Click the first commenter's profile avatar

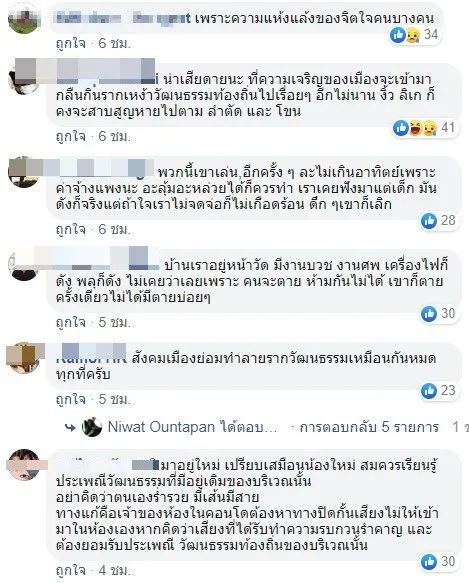click(25, 19)
